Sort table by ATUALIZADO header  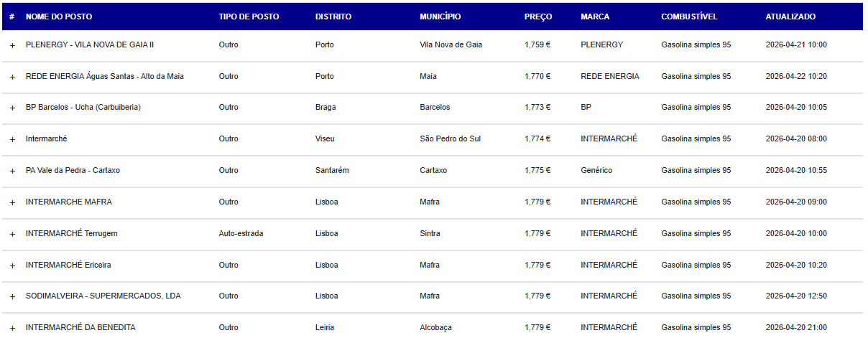point(790,17)
